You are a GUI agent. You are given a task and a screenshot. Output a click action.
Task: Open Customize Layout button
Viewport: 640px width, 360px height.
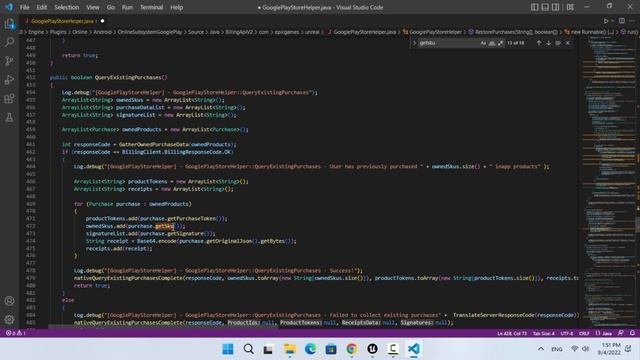pos(570,7)
